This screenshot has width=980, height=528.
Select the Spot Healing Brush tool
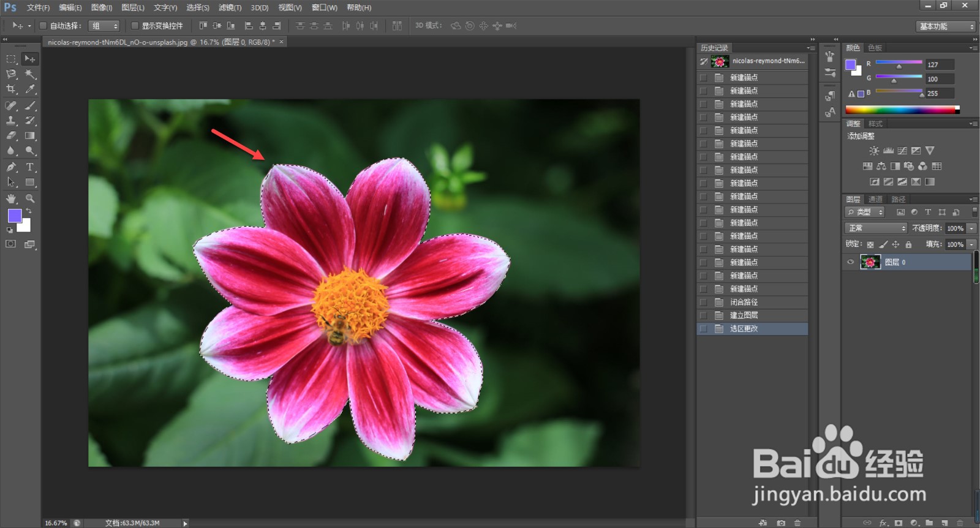[x=11, y=105]
